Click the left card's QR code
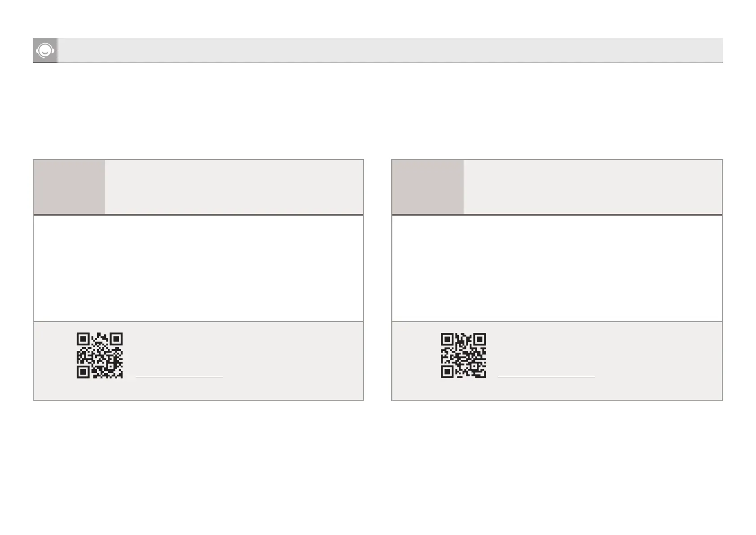Screen dimensions: 756x535 (x=100, y=355)
